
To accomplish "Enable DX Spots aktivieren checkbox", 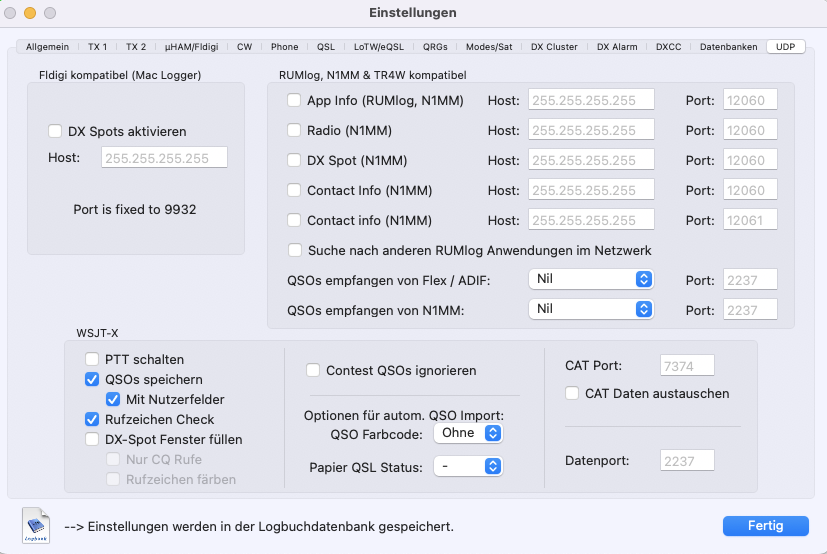I will [x=56, y=131].
